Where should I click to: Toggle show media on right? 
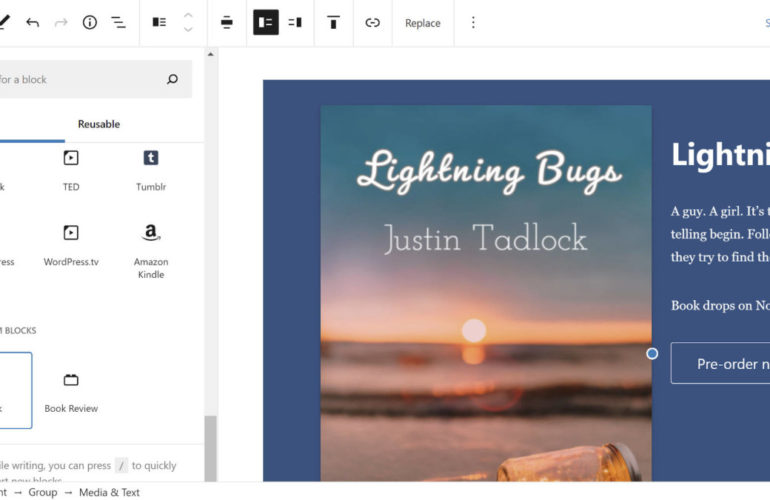pos(295,22)
